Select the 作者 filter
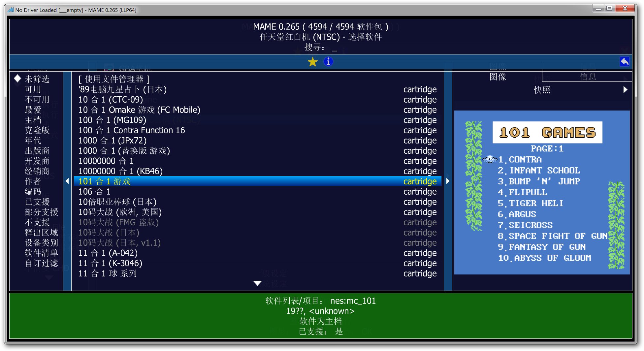Screen dimensions: 644x351 click(x=33, y=181)
